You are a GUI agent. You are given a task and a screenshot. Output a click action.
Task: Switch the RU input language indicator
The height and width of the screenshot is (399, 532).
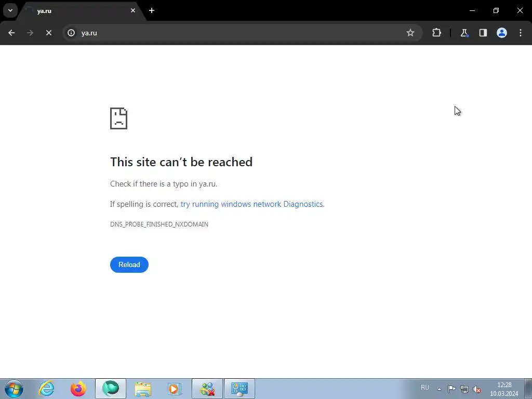click(425, 388)
